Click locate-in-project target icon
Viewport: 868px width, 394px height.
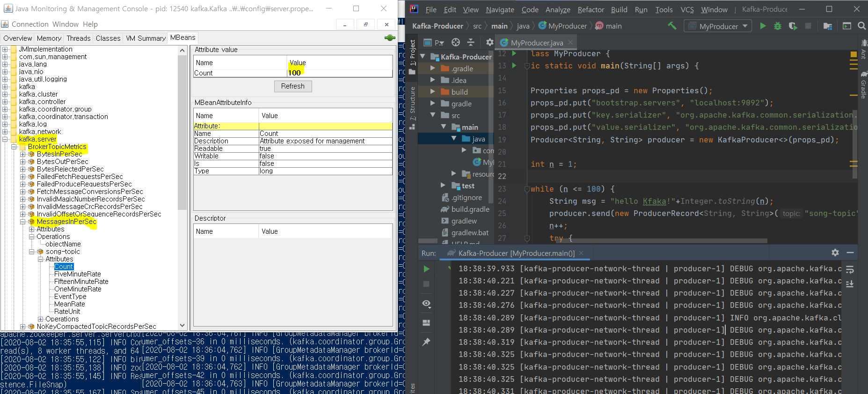coord(456,42)
